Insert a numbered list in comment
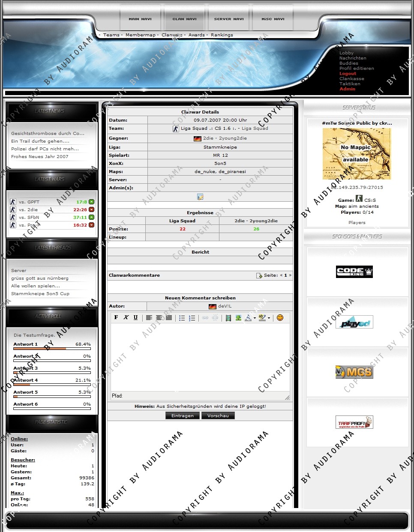 click(x=192, y=318)
